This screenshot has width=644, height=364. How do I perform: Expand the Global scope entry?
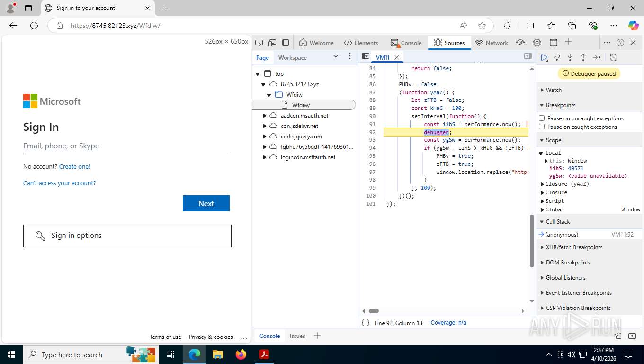[x=543, y=209]
